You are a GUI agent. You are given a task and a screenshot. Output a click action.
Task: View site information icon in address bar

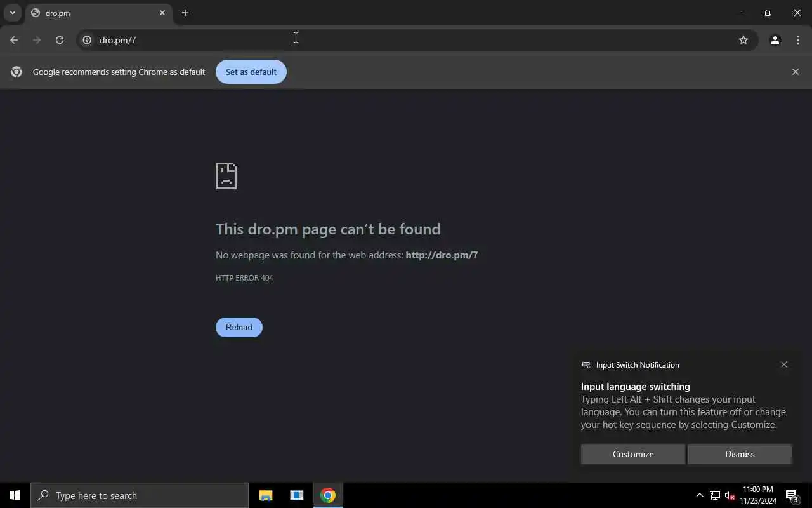coord(88,40)
